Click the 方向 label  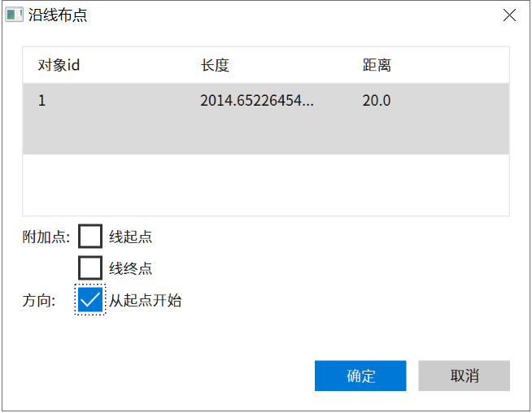click(39, 301)
